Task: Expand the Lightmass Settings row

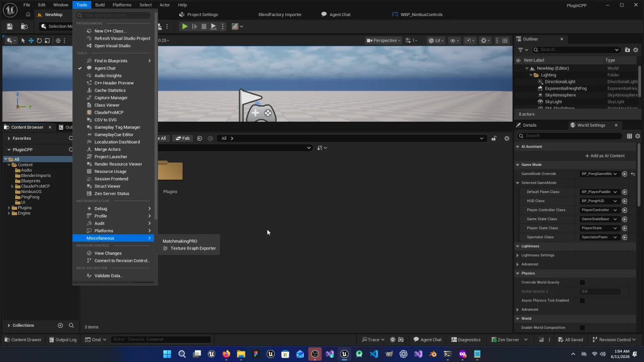Action: tap(518, 255)
